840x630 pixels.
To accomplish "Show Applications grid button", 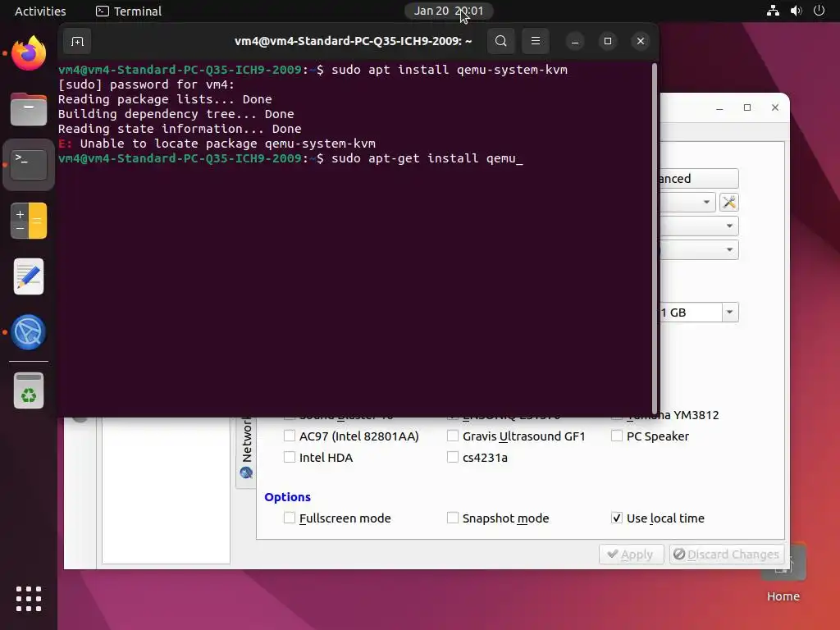I will pyautogui.click(x=29, y=599).
